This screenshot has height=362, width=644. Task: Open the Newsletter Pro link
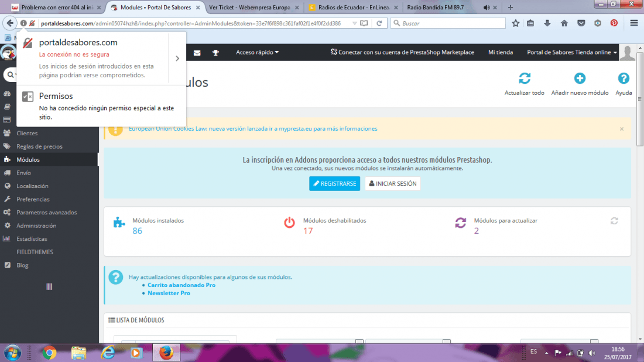point(169,293)
